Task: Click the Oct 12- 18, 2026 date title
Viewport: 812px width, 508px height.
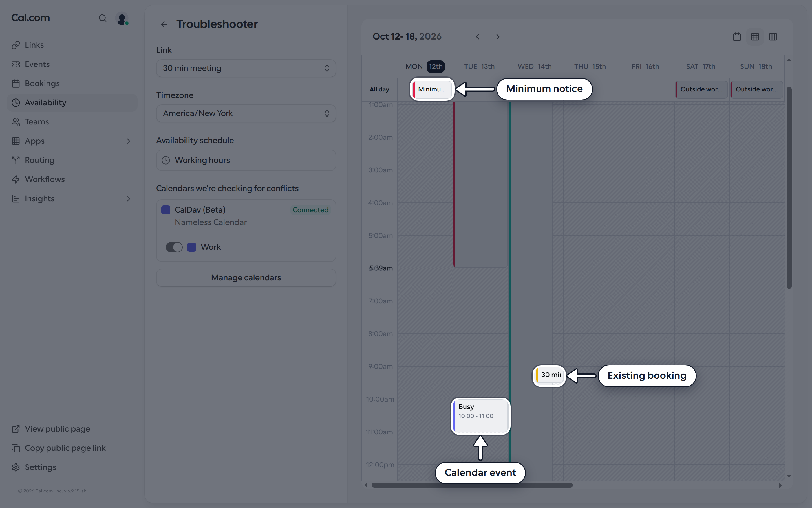Action: [407, 37]
